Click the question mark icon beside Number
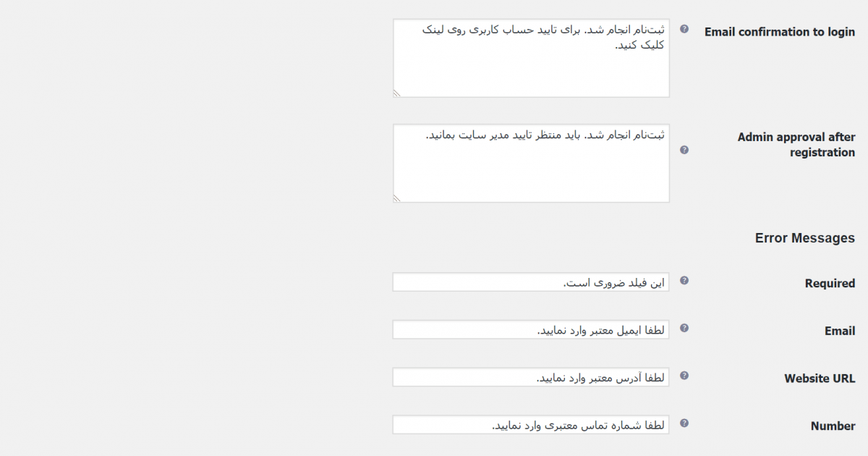The image size is (868, 456). tap(684, 423)
